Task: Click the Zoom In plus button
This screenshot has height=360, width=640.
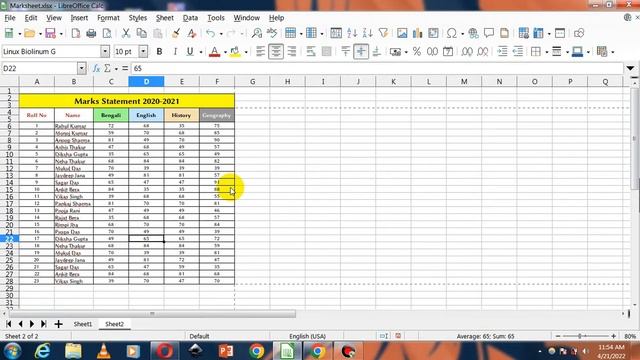Action: pyautogui.click(x=613, y=336)
